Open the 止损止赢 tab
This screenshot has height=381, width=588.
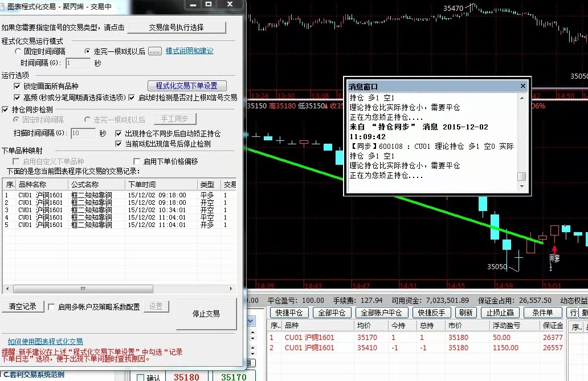(500, 313)
